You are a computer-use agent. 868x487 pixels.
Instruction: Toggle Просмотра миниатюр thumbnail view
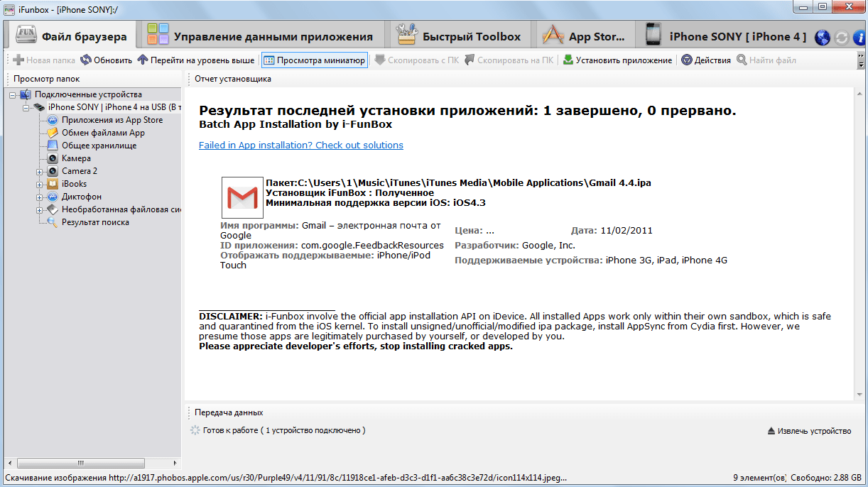(x=314, y=60)
